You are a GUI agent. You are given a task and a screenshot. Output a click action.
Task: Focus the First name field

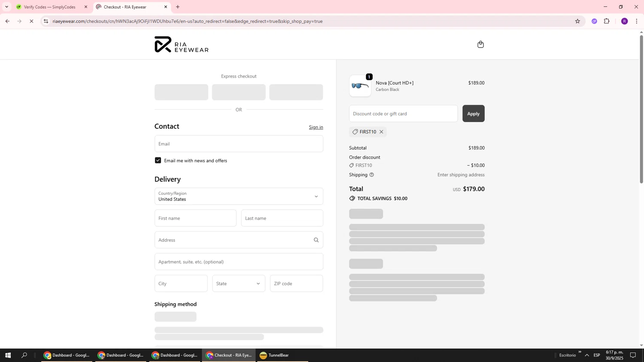pyautogui.click(x=195, y=218)
